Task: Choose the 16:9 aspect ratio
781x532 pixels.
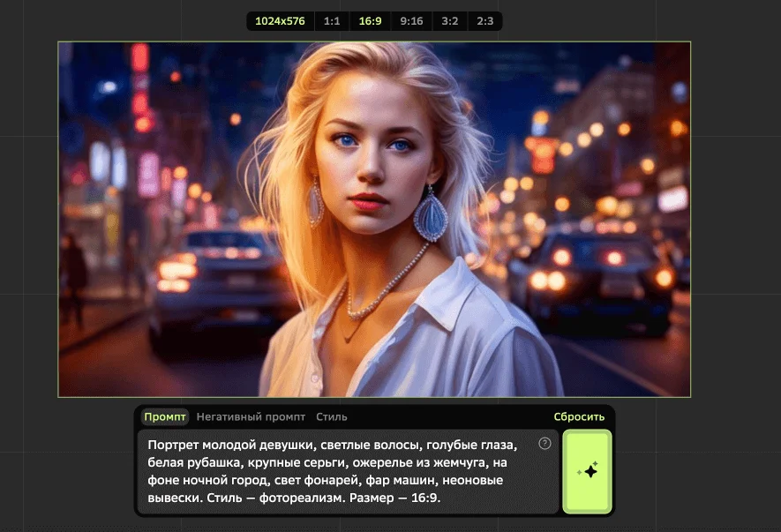Action: click(370, 21)
